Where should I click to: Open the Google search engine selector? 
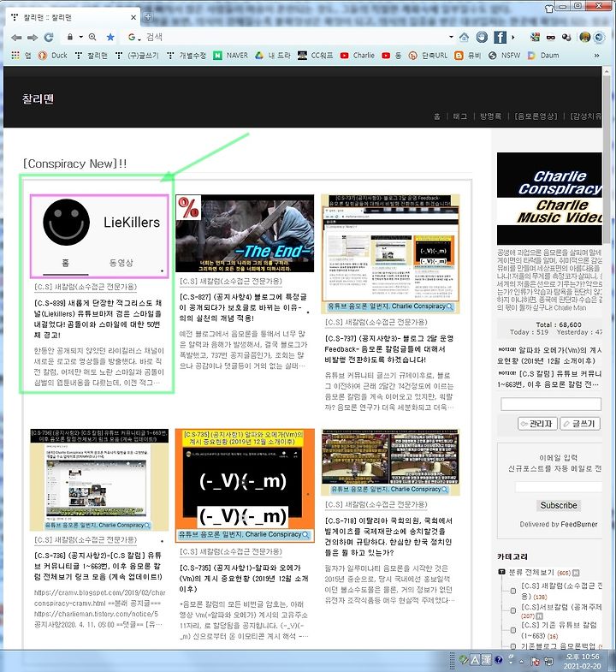[x=134, y=38]
